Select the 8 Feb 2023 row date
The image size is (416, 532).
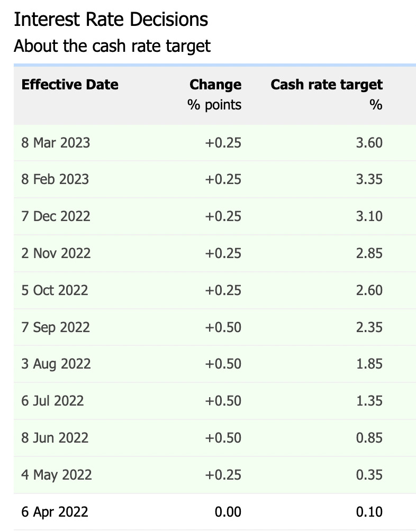click(x=55, y=179)
